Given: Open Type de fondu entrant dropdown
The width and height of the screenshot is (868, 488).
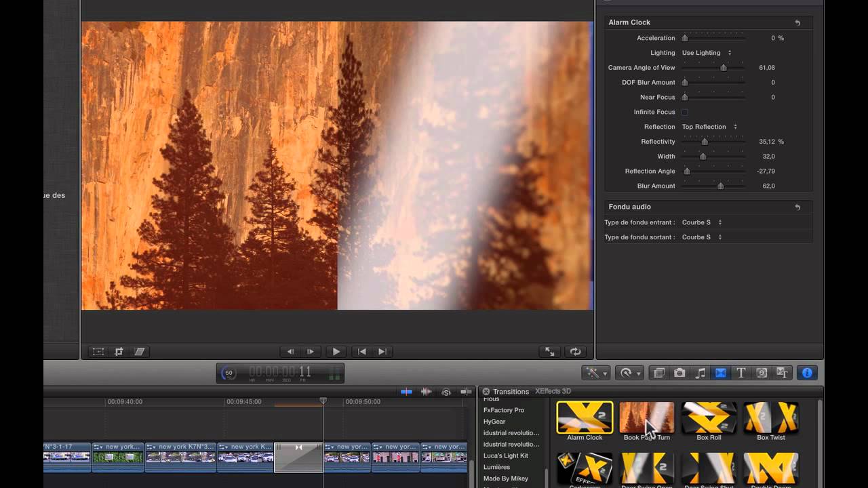Looking at the screenshot, I should click(x=702, y=222).
